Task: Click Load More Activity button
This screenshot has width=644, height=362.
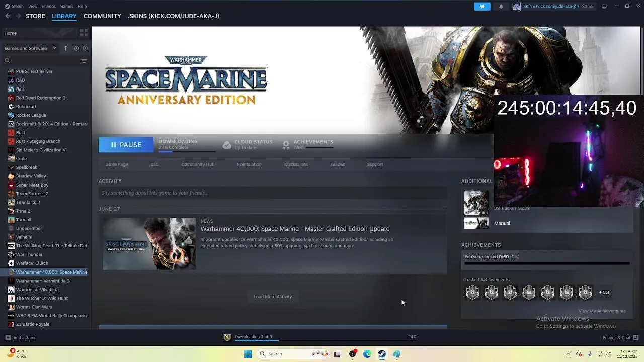Action: click(x=273, y=297)
